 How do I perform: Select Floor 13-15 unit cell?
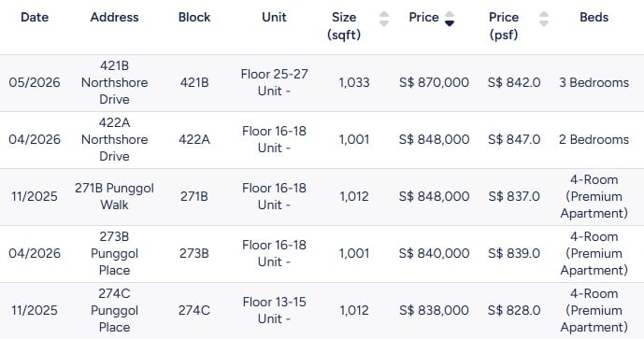point(275,311)
